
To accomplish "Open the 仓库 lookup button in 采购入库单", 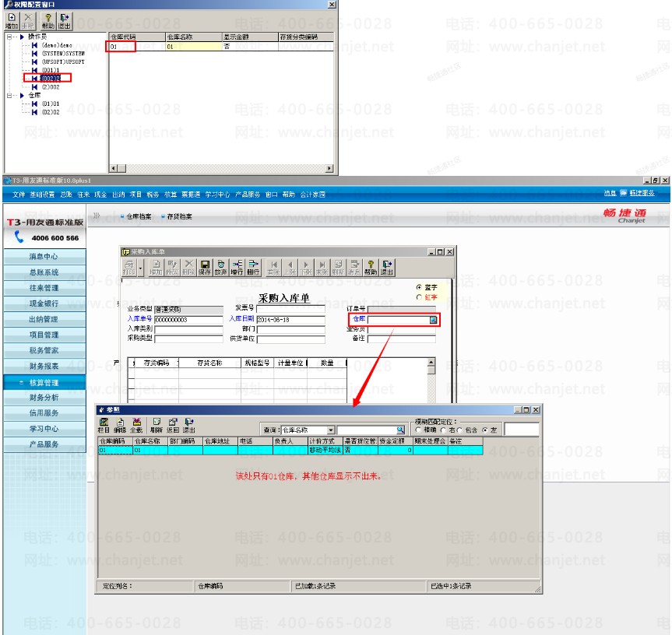I will pyautogui.click(x=433, y=320).
